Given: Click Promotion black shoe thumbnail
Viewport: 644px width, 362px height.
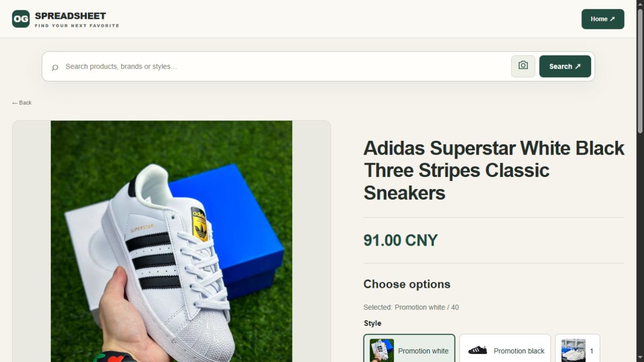Looking at the screenshot, I should pyautogui.click(x=478, y=350).
